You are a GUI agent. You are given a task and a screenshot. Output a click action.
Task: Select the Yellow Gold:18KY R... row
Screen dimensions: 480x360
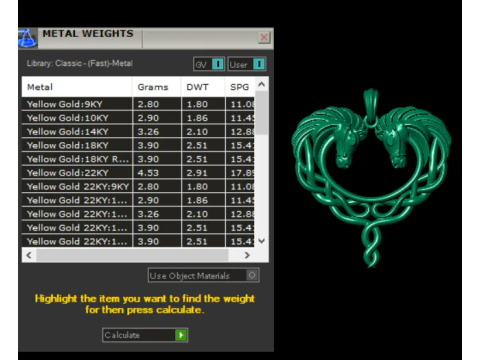[138, 159]
